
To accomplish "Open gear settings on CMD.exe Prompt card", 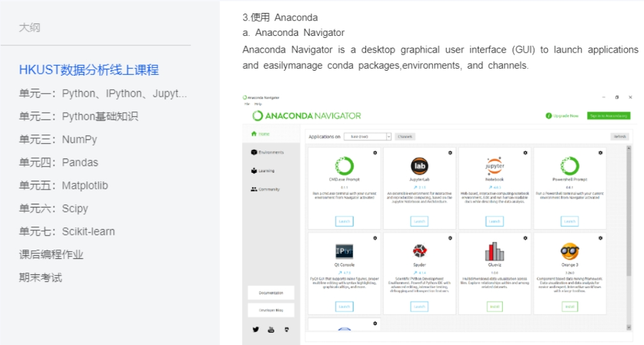I will (x=375, y=153).
